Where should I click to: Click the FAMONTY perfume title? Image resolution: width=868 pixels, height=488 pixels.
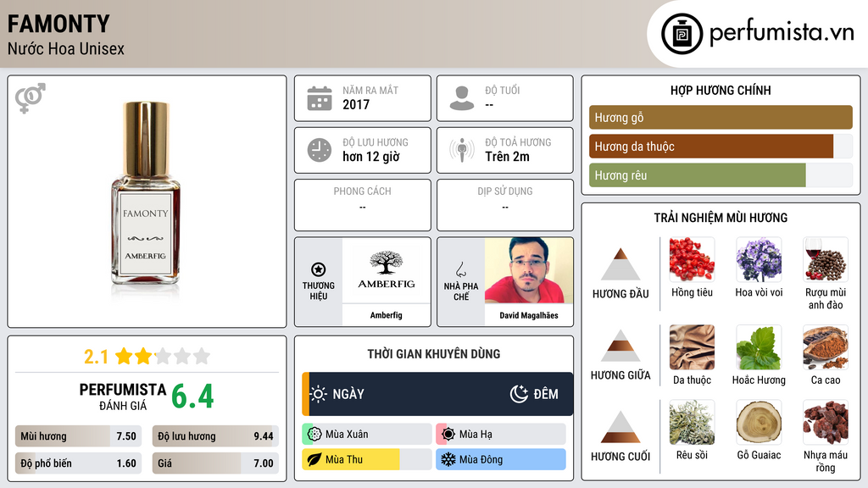58,24
